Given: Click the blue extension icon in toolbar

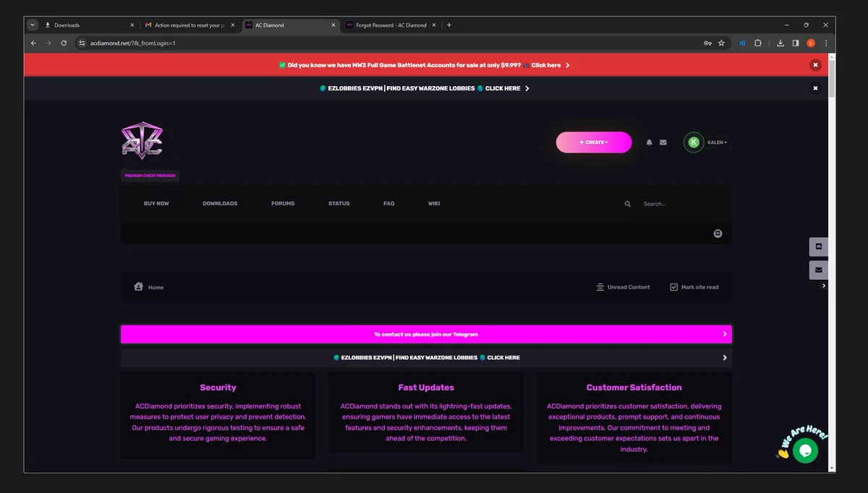Looking at the screenshot, I should pyautogui.click(x=742, y=43).
